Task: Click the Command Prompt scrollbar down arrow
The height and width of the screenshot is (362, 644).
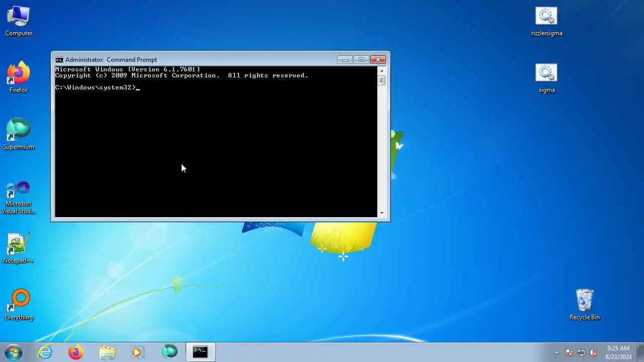Action: (x=382, y=213)
